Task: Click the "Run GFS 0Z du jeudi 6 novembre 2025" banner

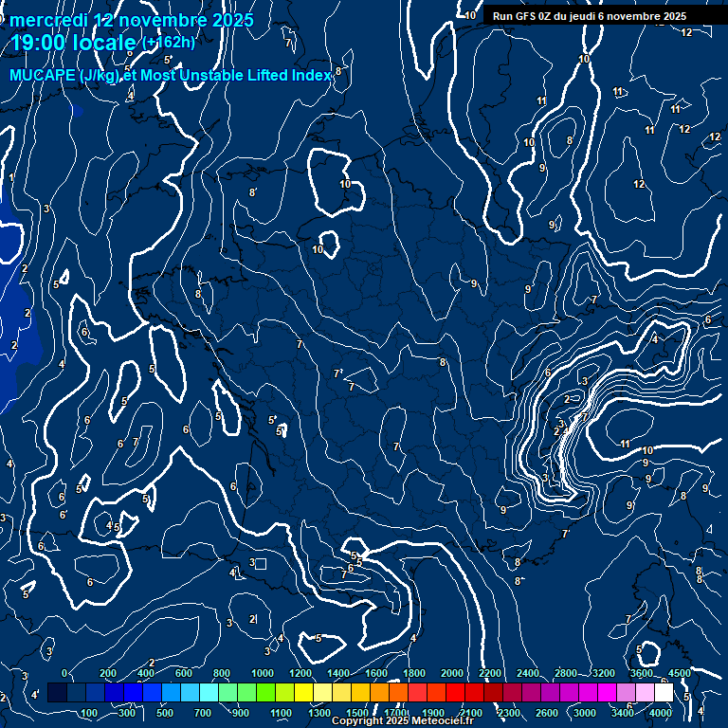Action: 590,16
